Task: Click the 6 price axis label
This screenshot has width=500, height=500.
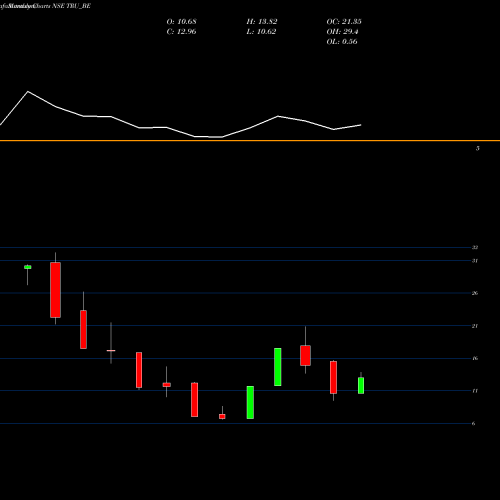Action: point(473,423)
